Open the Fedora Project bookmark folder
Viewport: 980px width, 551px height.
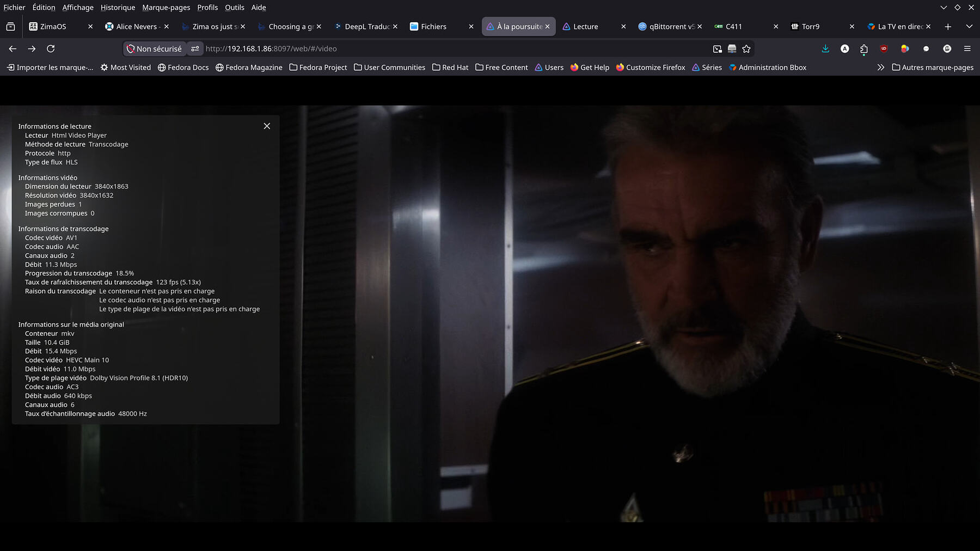[x=318, y=68]
